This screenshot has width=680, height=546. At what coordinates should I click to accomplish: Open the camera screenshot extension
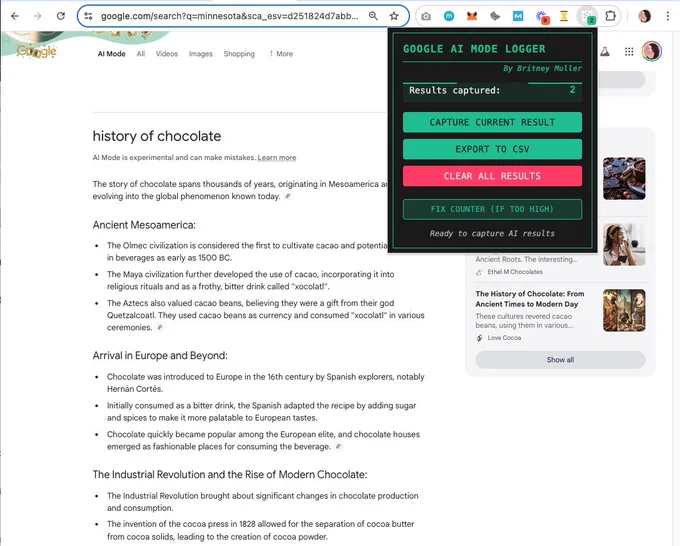click(x=426, y=16)
